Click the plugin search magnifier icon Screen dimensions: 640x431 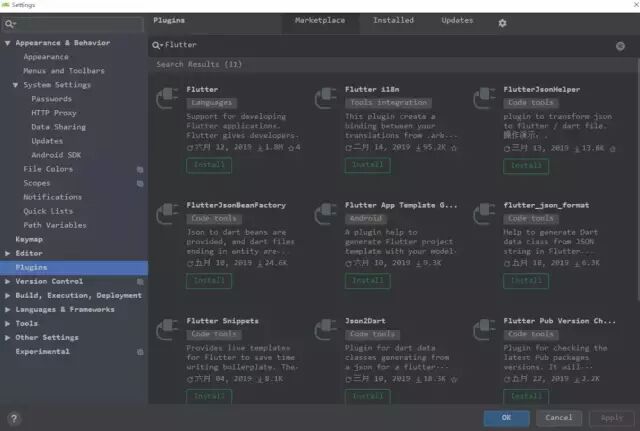[157, 45]
